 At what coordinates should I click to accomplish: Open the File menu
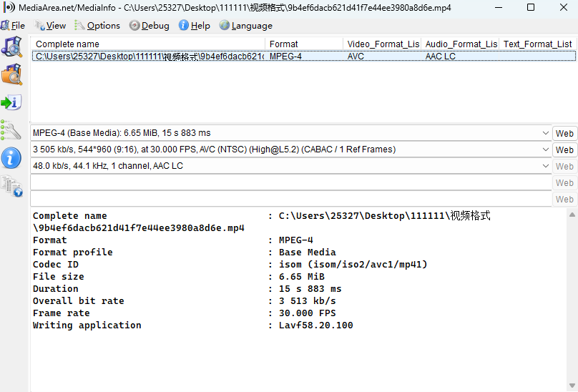coord(13,26)
